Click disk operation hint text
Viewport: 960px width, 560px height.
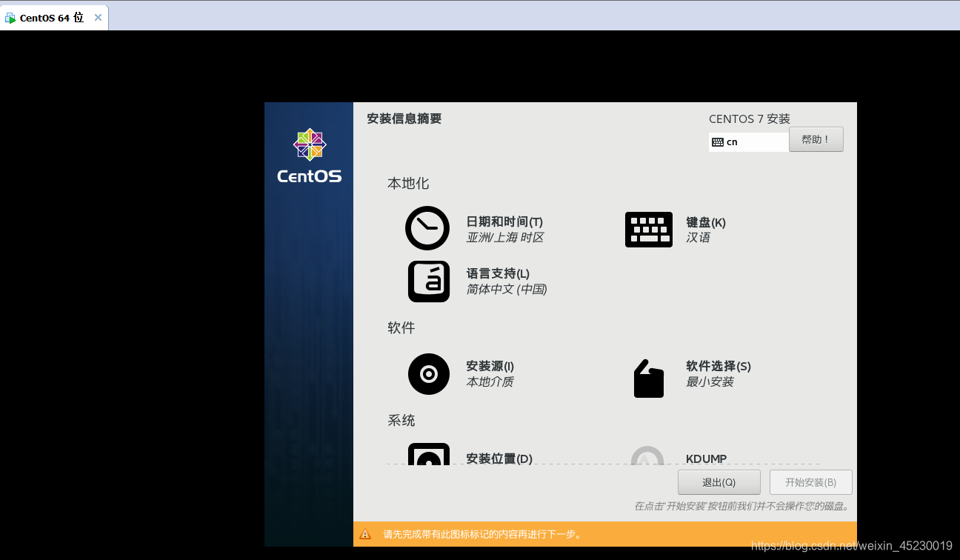click(741, 507)
